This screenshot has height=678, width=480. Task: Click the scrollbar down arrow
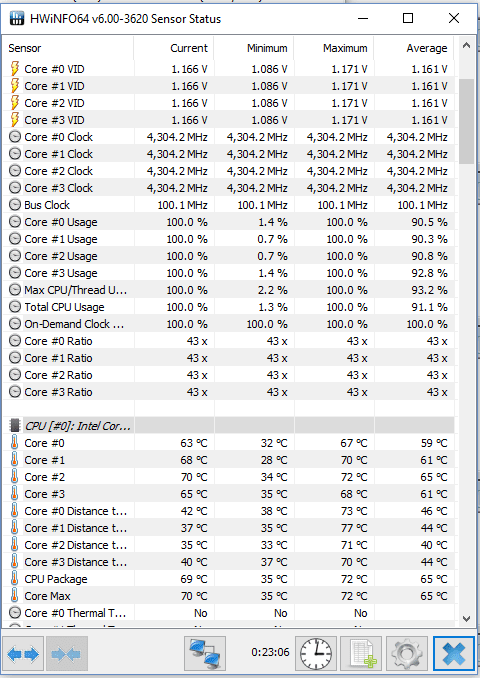(x=466, y=619)
